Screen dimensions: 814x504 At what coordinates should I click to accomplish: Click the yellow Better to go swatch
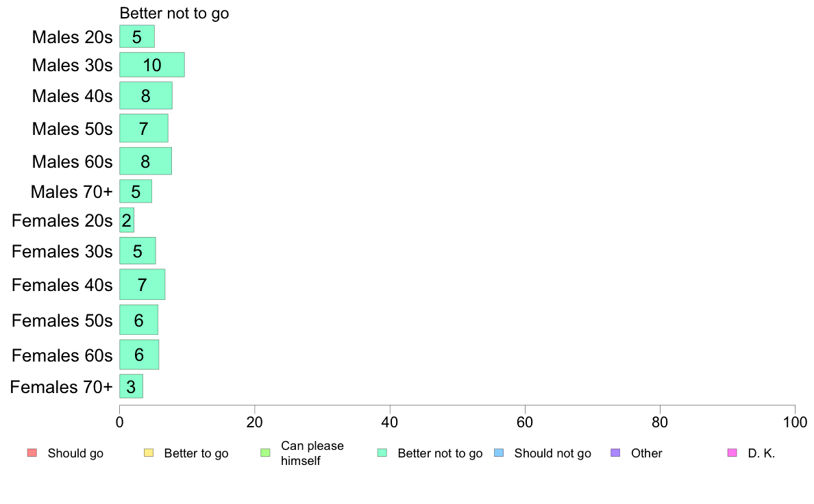pyautogui.click(x=149, y=453)
